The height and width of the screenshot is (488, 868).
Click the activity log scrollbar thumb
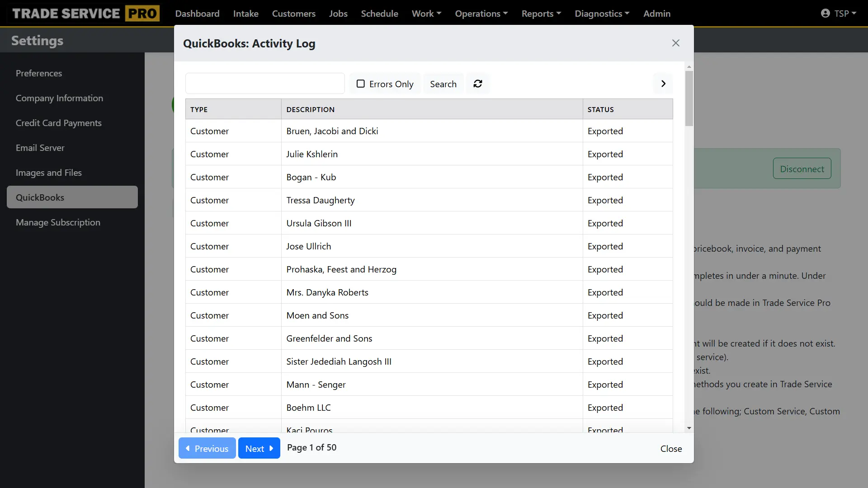click(x=689, y=99)
